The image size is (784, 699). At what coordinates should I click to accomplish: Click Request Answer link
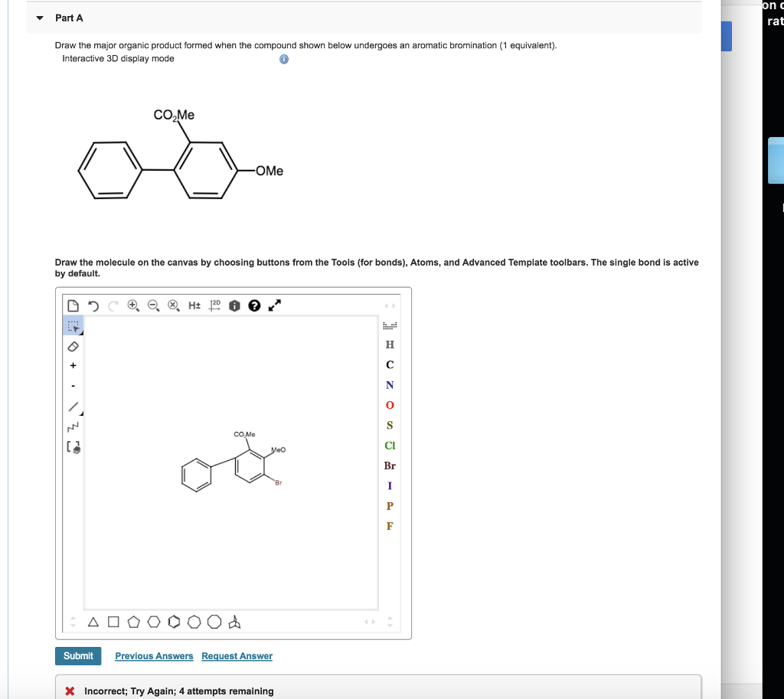pyautogui.click(x=237, y=656)
